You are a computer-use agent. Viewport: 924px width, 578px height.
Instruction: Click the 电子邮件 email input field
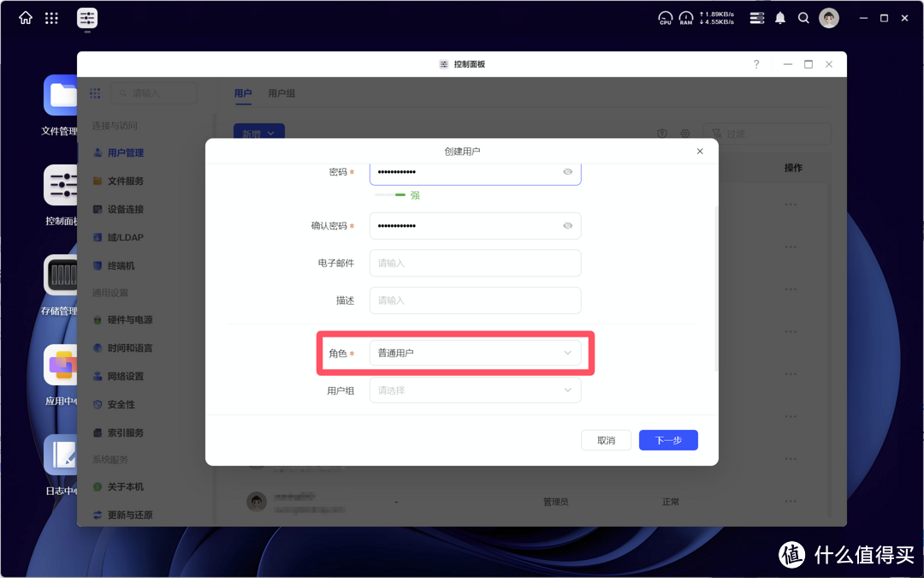coord(475,263)
